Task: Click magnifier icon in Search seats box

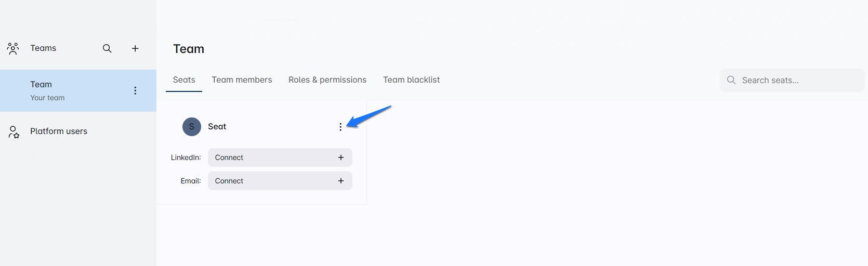Action: (x=731, y=80)
